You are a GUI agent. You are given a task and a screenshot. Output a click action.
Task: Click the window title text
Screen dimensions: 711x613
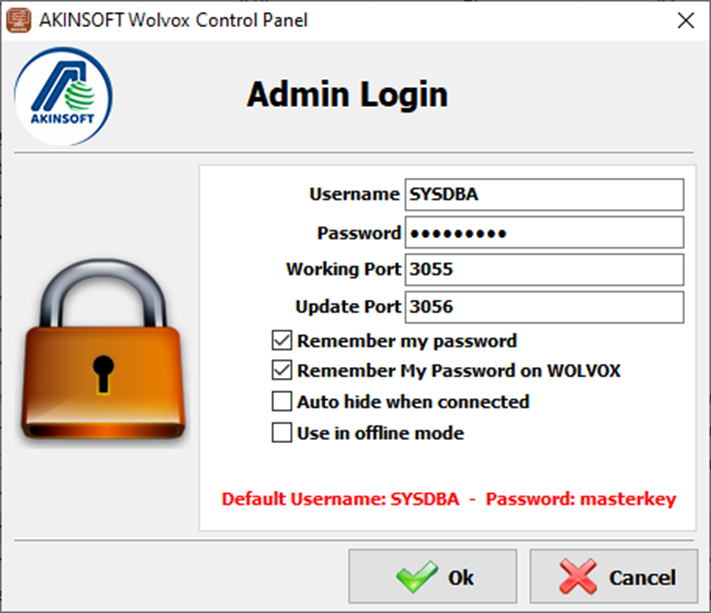[173, 20]
